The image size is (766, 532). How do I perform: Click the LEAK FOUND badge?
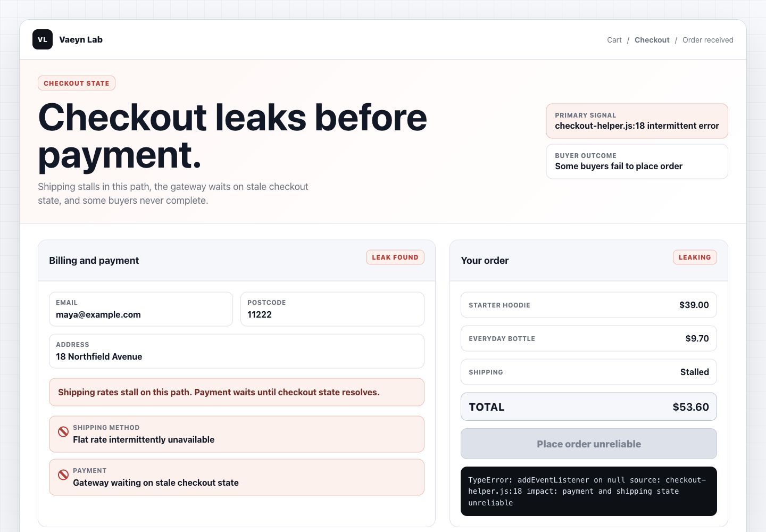pos(395,257)
